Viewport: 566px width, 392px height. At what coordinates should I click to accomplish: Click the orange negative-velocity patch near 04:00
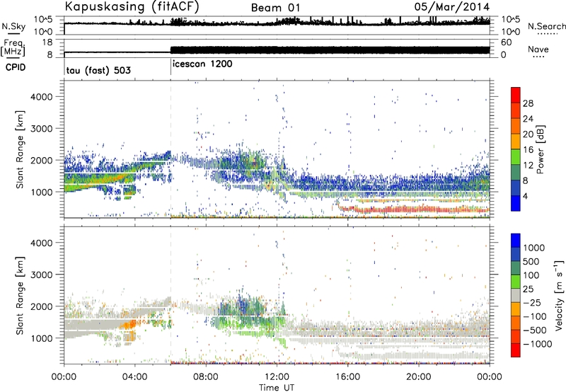tap(129, 324)
